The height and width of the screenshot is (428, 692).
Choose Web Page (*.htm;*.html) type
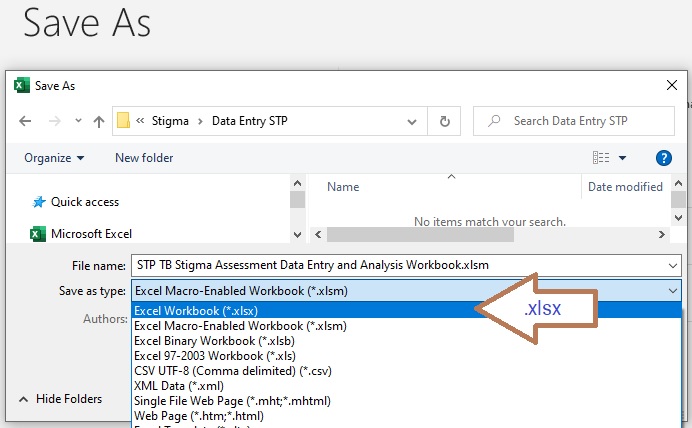[406, 416]
